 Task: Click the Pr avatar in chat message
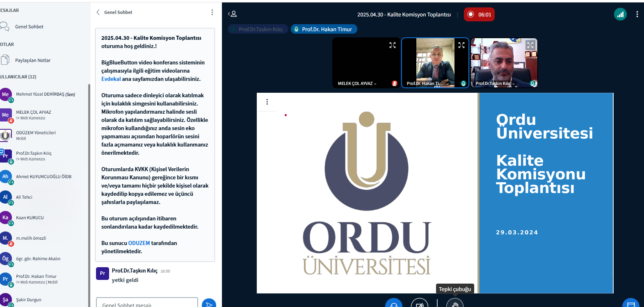click(x=103, y=273)
